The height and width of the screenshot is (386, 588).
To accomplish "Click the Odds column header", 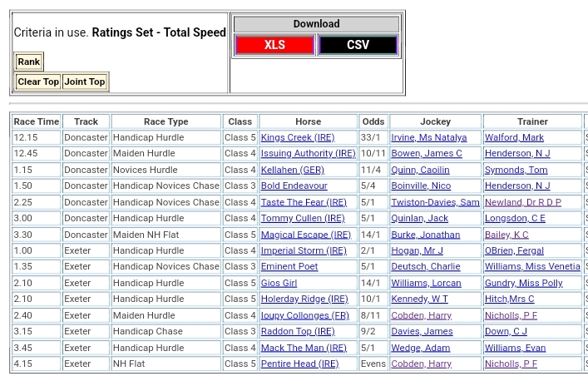I will coord(373,121).
